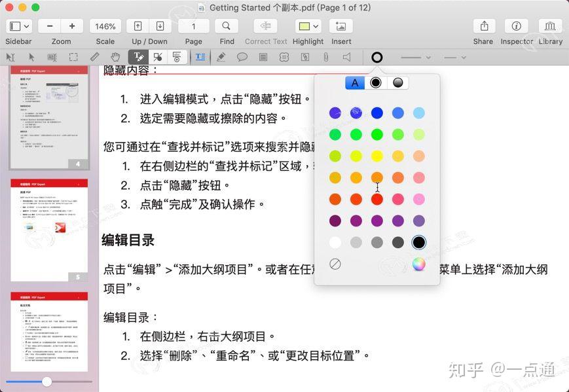This screenshot has width=569, height=392.
Task: Switch to the text color A tab
Action: click(355, 82)
